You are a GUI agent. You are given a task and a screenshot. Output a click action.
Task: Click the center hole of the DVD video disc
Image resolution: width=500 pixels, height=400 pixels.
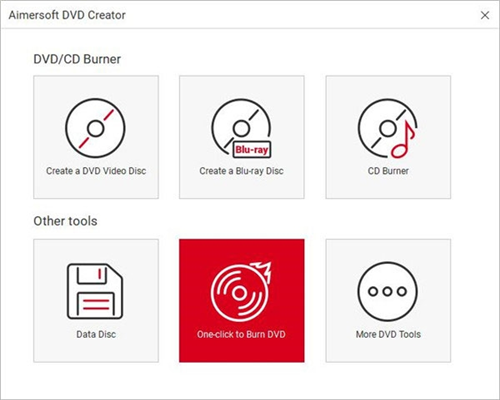coord(95,129)
